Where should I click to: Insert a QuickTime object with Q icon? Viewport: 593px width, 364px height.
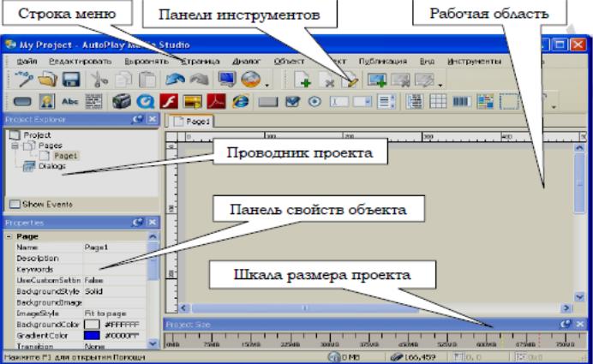146,101
